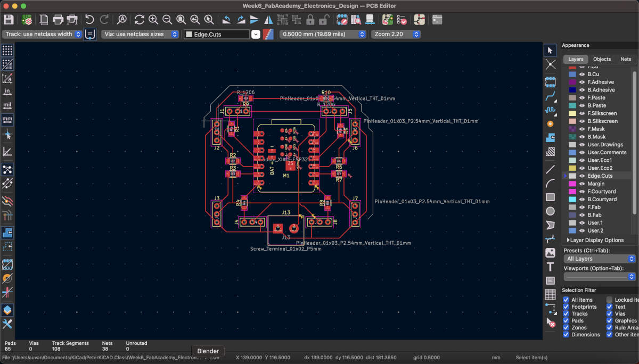Toggle ratsnest display

(7, 170)
